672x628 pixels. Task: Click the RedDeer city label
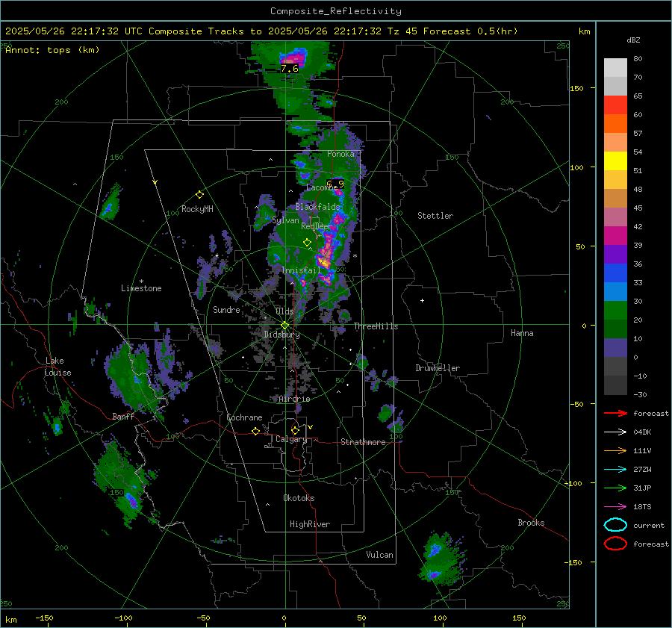click(x=317, y=226)
